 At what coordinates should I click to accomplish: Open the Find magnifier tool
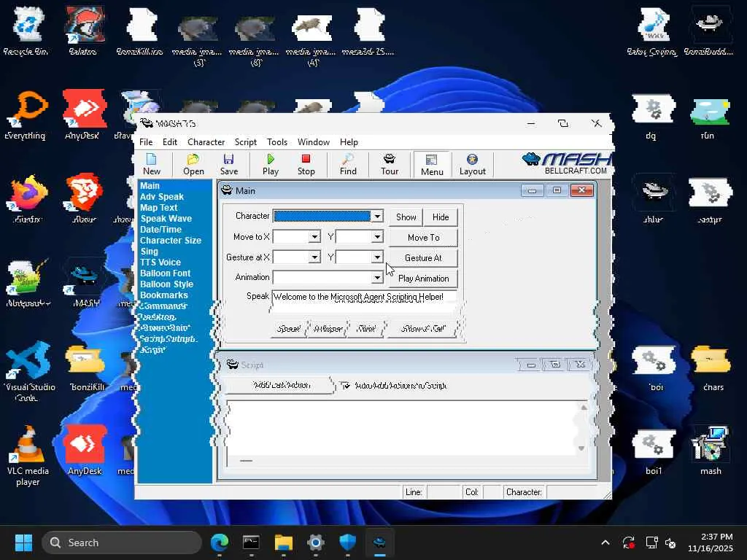pyautogui.click(x=348, y=164)
